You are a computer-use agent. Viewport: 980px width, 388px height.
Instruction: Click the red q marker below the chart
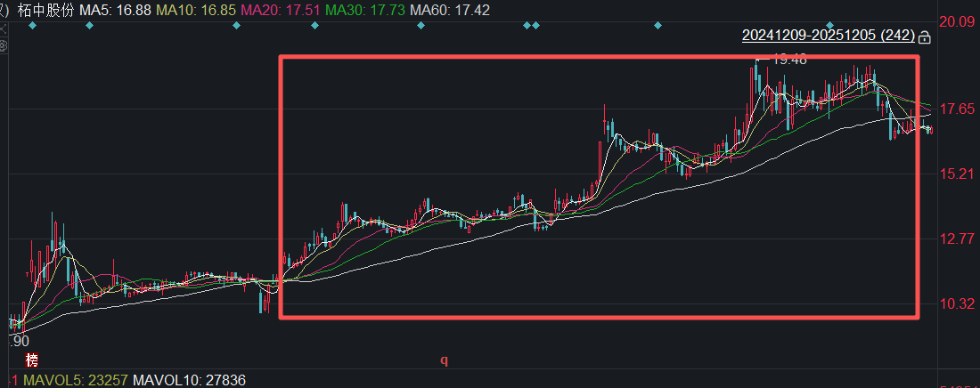pyautogui.click(x=443, y=360)
